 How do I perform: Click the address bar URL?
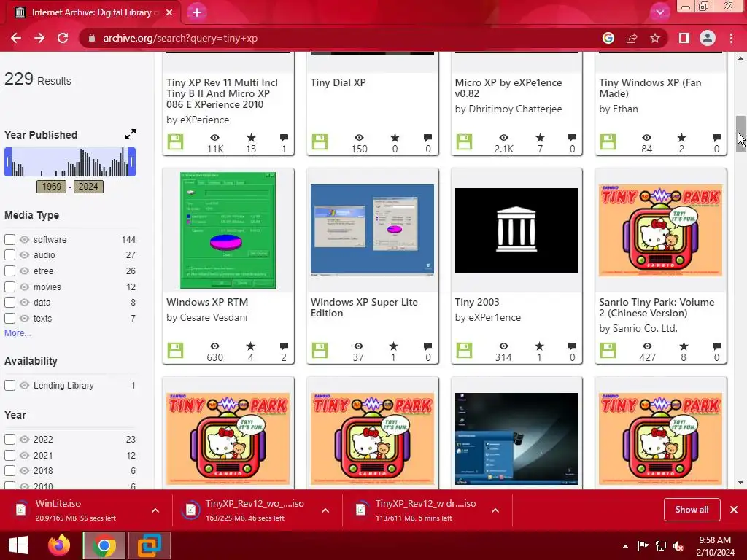180,38
